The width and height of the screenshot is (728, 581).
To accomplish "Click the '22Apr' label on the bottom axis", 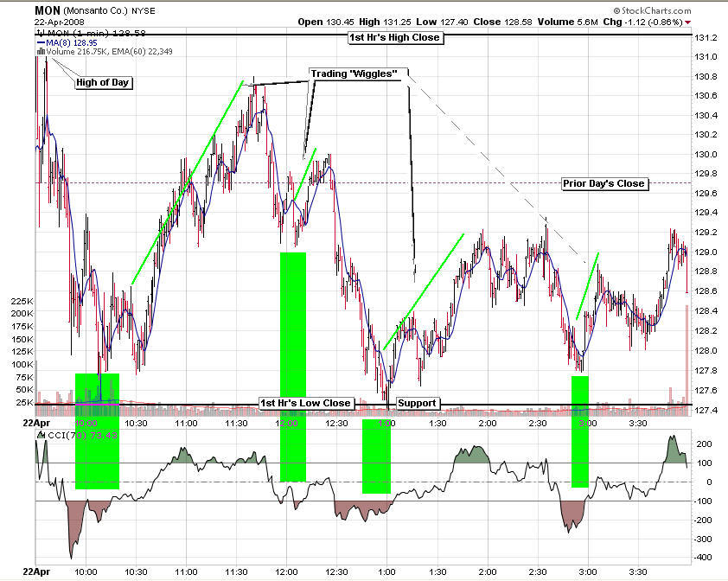I will tap(36, 572).
